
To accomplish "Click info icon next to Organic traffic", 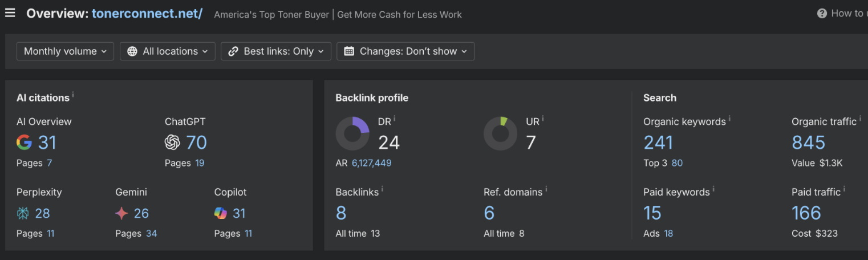I will [x=860, y=119].
